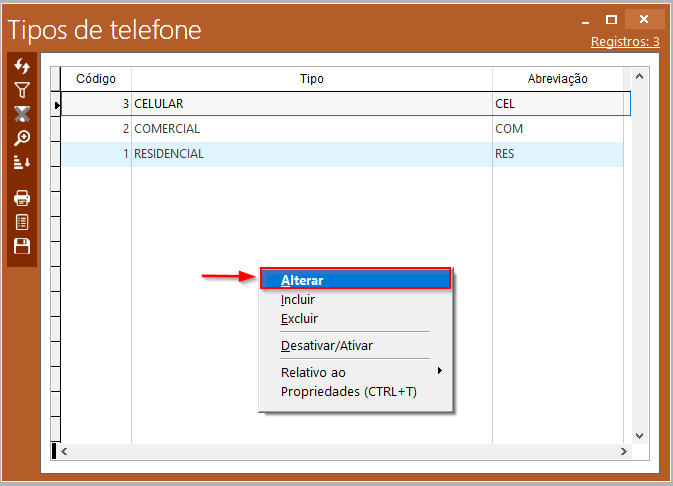
Task: Close the Tipos de telefone window
Action: point(644,19)
